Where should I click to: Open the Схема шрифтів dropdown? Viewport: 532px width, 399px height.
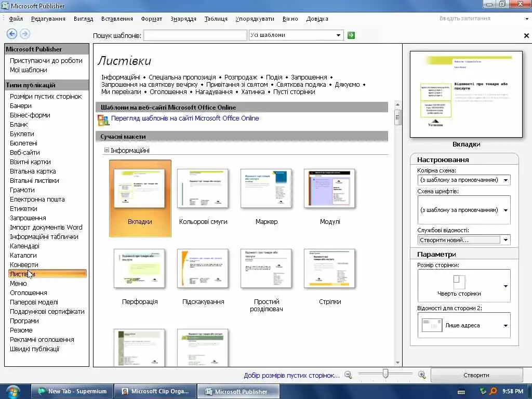(506, 210)
